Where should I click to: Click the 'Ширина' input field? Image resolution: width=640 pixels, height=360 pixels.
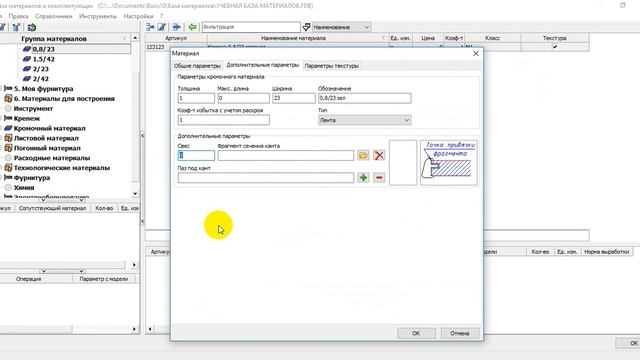[293, 98]
